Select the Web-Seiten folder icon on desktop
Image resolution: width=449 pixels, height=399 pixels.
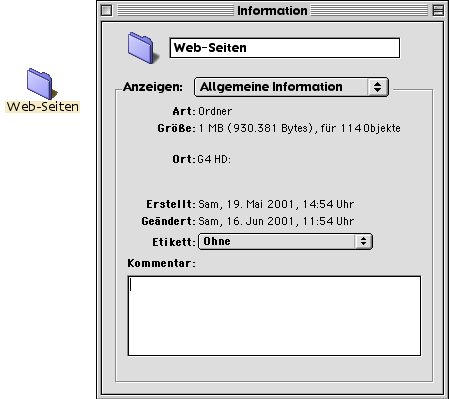[x=41, y=83]
